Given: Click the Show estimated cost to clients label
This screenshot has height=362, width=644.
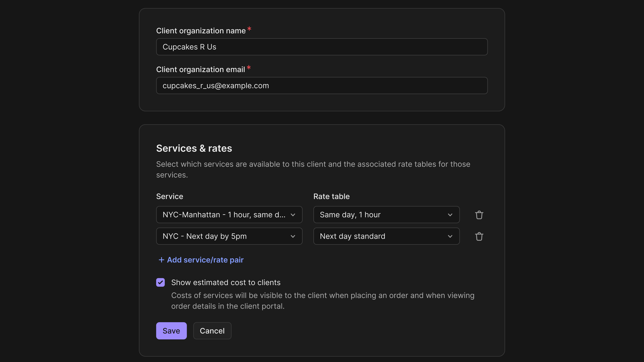Looking at the screenshot, I should click(x=225, y=282).
